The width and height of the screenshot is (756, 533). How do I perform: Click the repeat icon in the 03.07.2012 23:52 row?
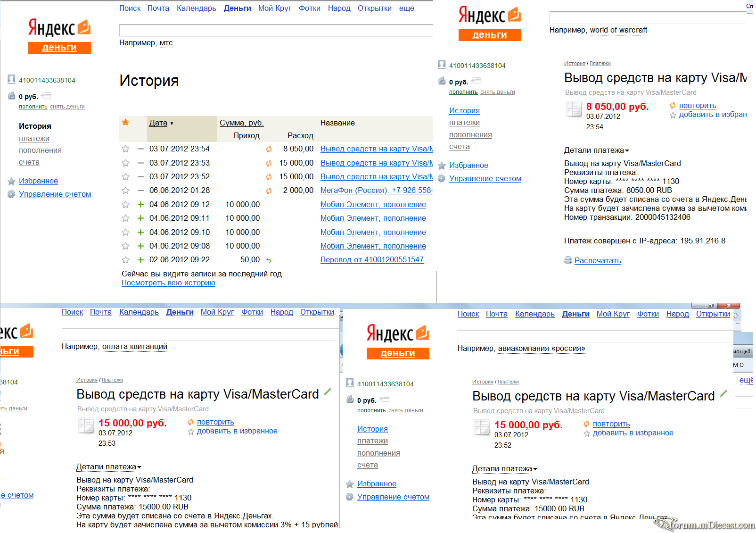pos(269,177)
